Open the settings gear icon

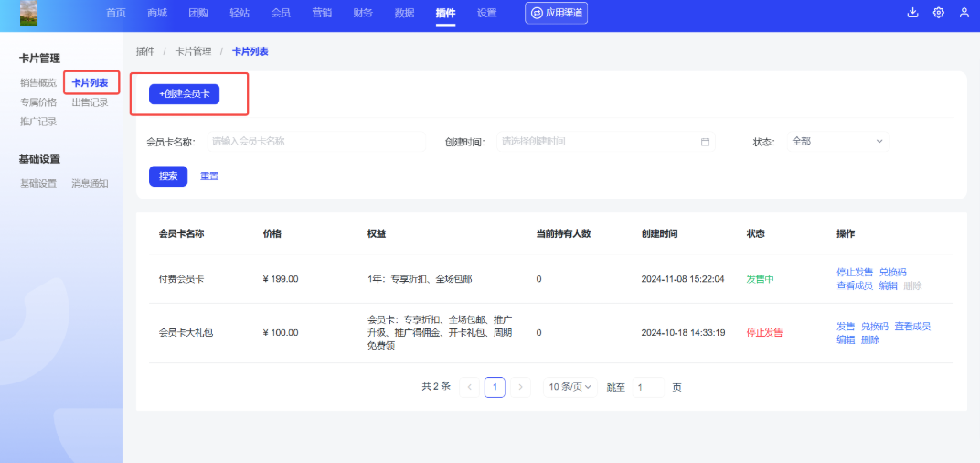click(x=938, y=13)
